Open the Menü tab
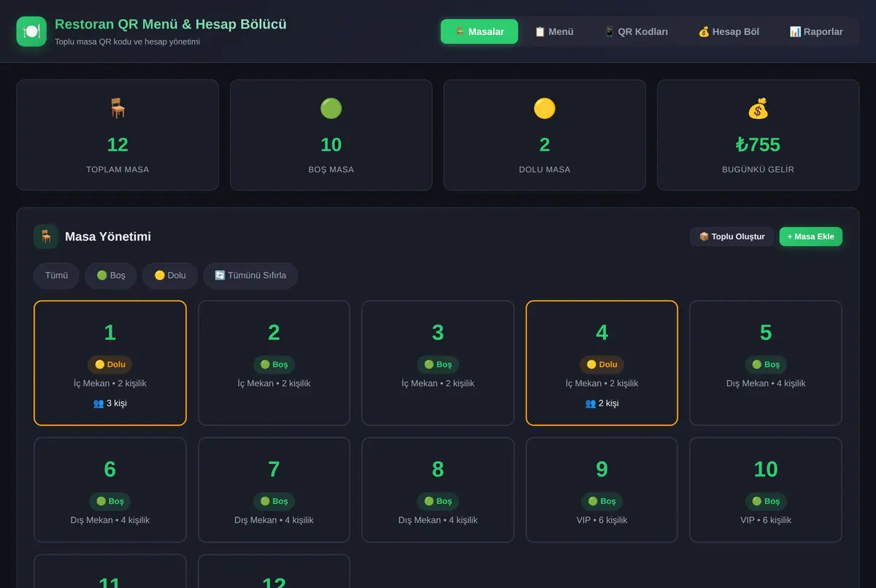This screenshot has height=588, width=876. (x=554, y=31)
